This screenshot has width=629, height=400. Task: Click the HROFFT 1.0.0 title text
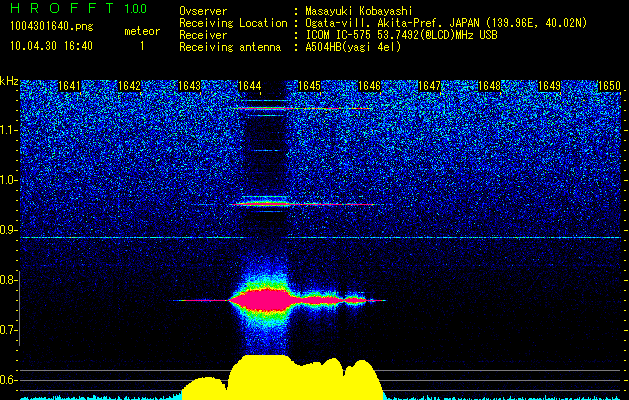click(79, 8)
